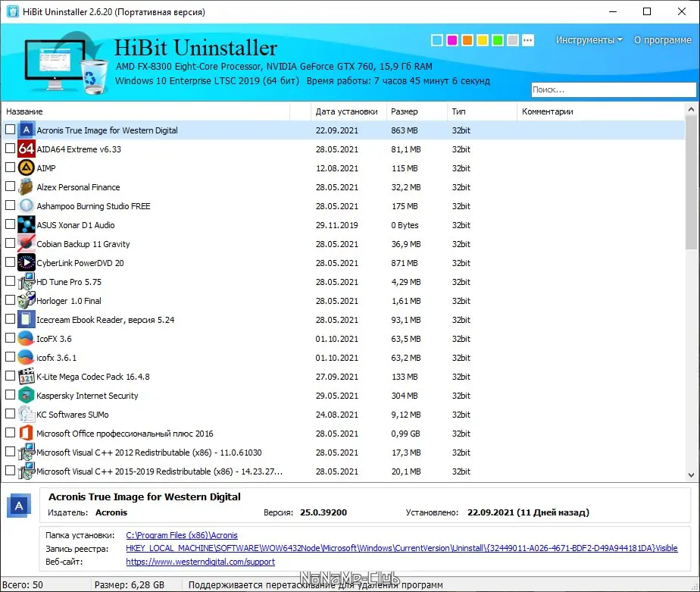
Task: Select the Icecream Ebook Reader row name
Action: 105,319
